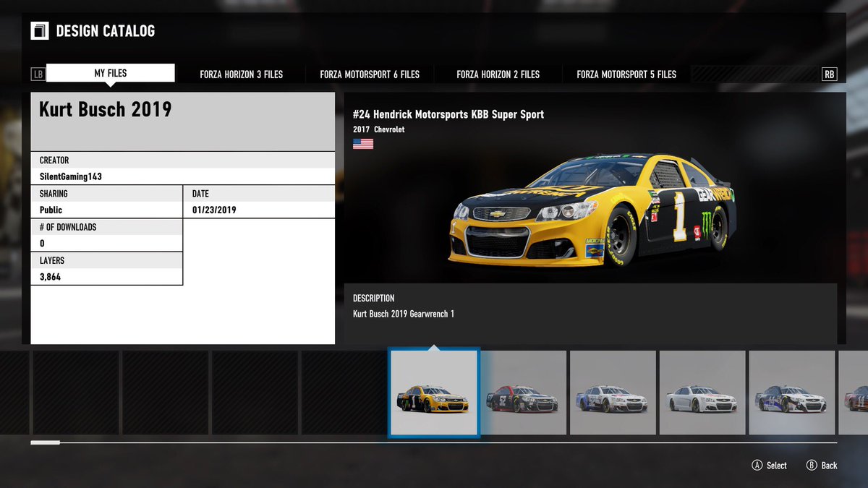The image size is (868, 488).
Task: Click the description text Kurt Busch 2019 Gearwrench 1
Action: coord(404,314)
